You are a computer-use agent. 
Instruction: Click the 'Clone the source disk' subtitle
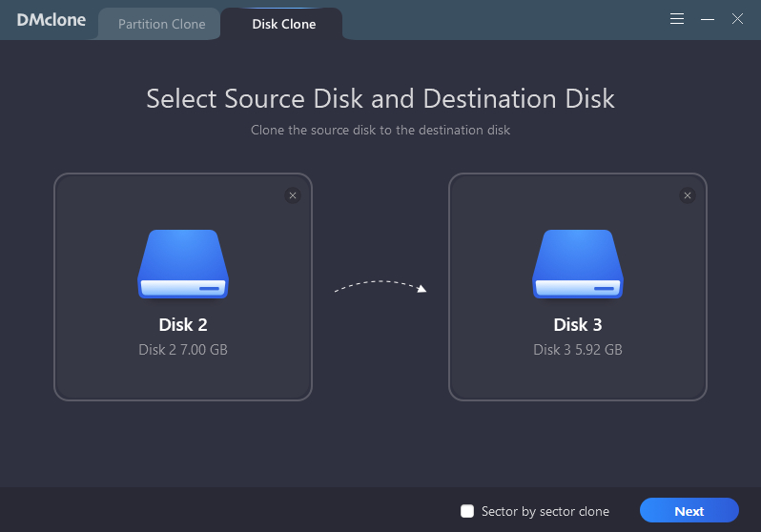click(380, 130)
